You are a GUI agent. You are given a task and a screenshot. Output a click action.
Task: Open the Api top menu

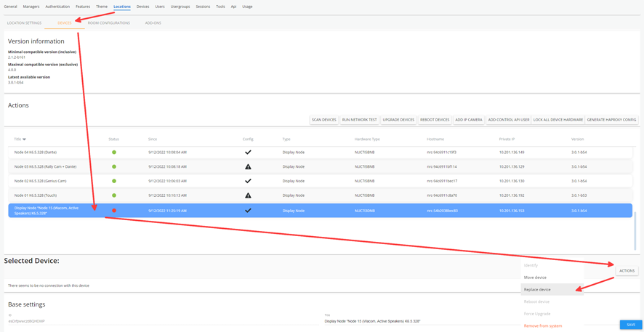pos(234,7)
